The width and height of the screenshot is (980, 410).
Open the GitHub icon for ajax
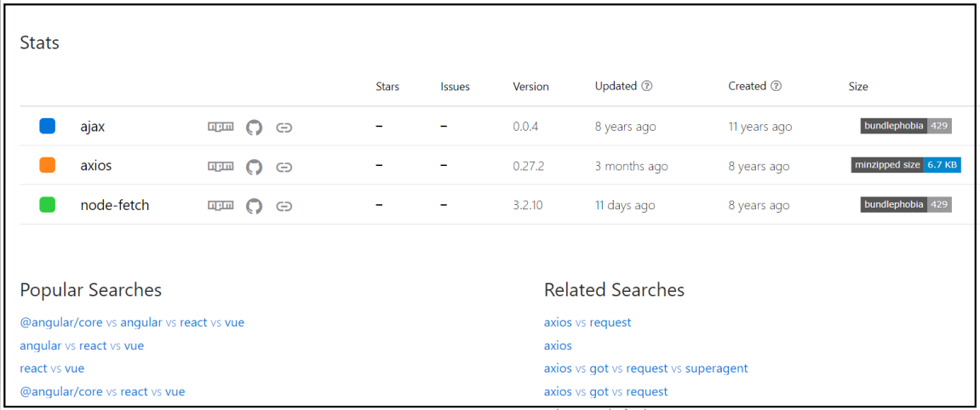click(254, 128)
